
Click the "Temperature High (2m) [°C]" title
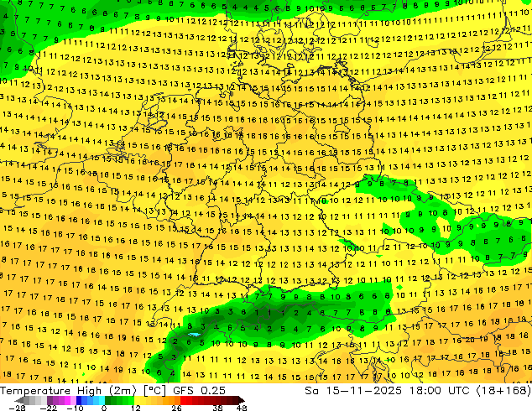[x=83, y=391]
